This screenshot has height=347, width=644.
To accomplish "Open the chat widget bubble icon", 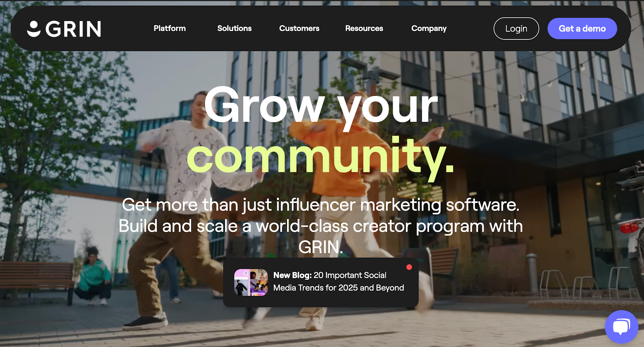I will (x=621, y=326).
